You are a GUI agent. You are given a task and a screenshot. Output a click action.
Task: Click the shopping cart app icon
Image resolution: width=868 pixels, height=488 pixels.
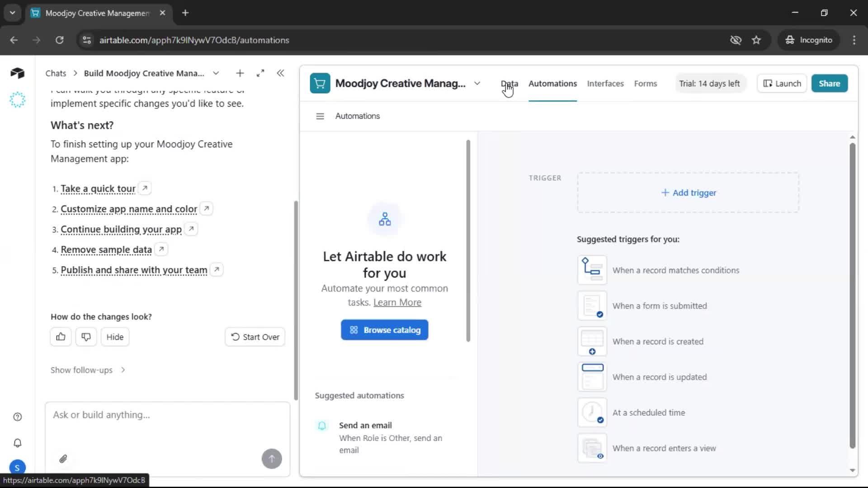pos(320,84)
